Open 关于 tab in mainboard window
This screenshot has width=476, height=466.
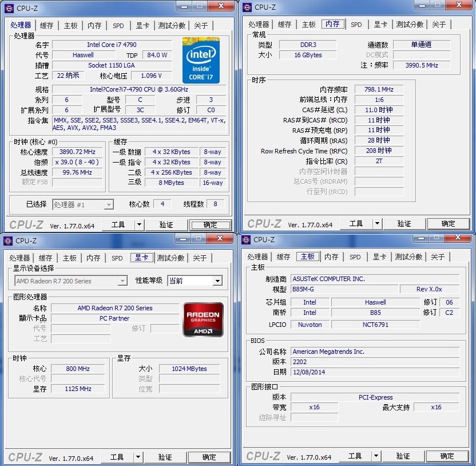click(438, 256)
